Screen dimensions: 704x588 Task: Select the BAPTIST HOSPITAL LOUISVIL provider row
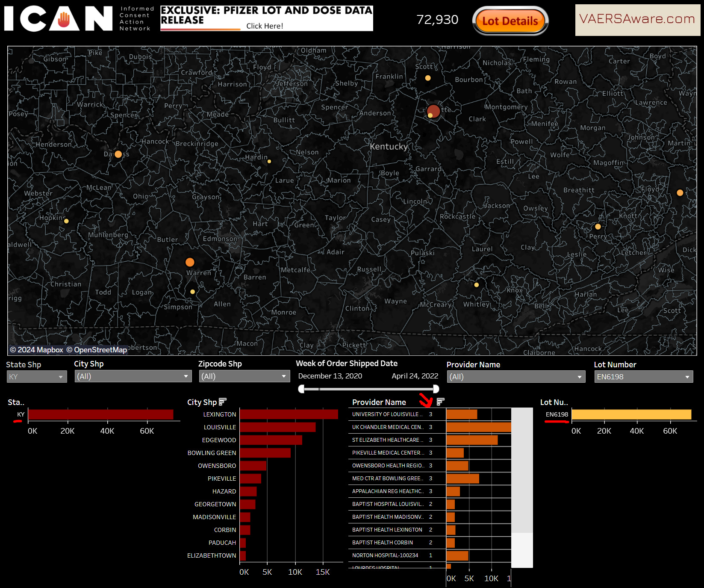coord(430,504)
